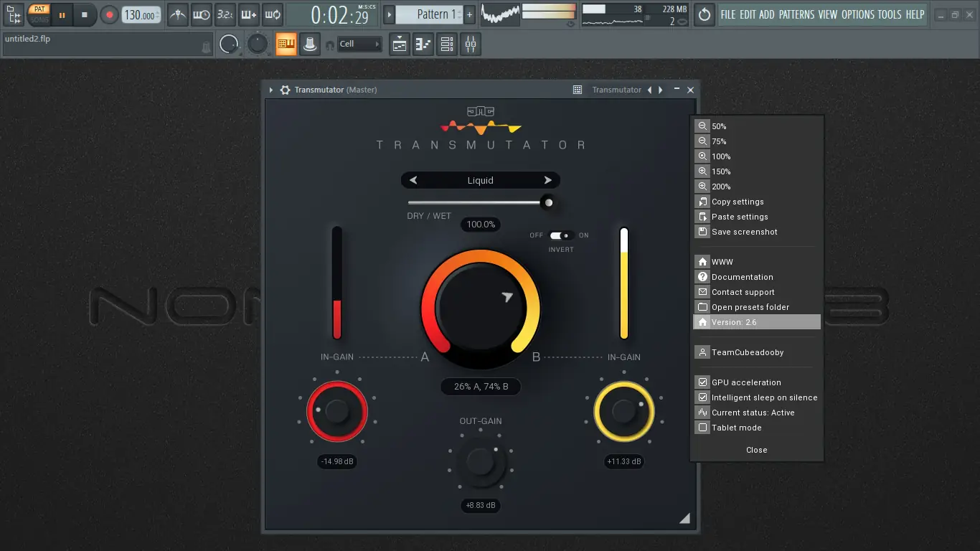The image size is (980, 551).
Task: Open the OPTIONS menu
Action: (x=858, y=14)
